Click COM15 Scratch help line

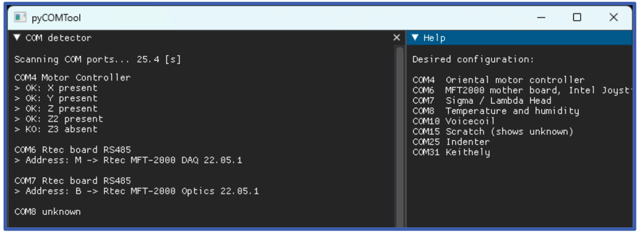point(493,131)
